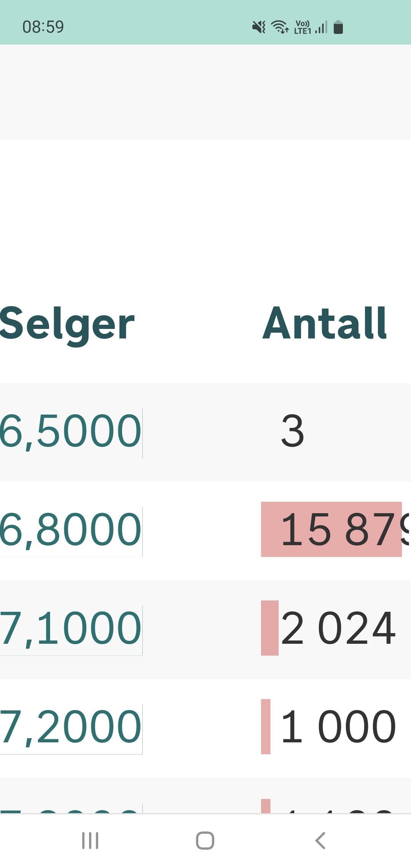Tap the Wi-Fi status icon
Screen dimensions: 411x868
280,27
